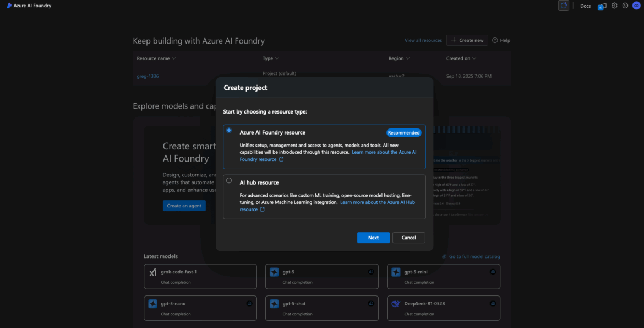Open Learn more about Azure AI Hub link
Image resolution: width=644 pixels, height=328 pixels.
[x=378, y=202]
